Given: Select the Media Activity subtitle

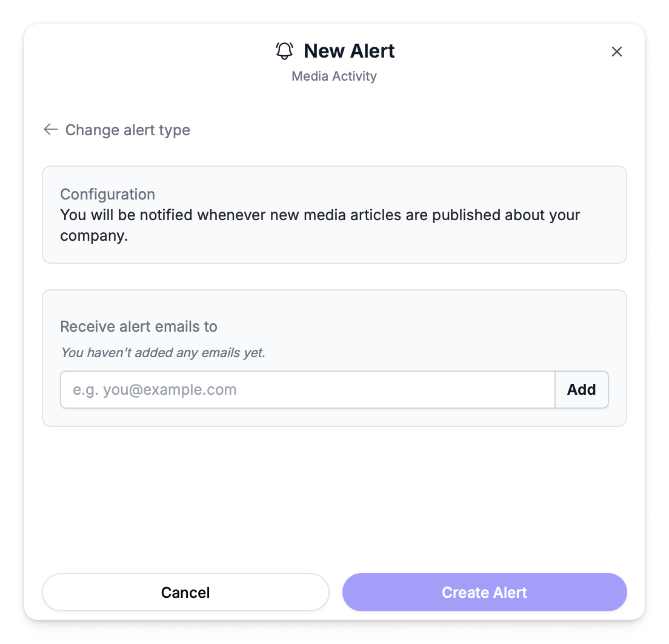Looking at the screenshot, I should click(x=334, y=76).
